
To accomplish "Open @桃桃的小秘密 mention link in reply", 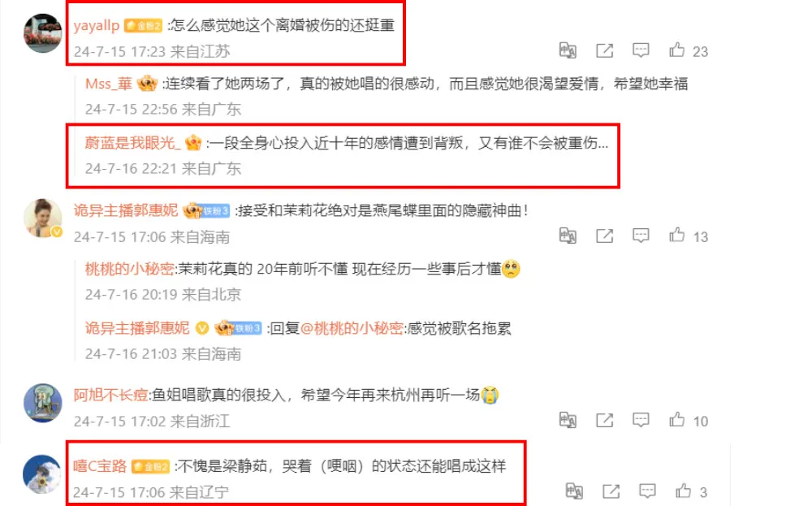I will [352, 328].
